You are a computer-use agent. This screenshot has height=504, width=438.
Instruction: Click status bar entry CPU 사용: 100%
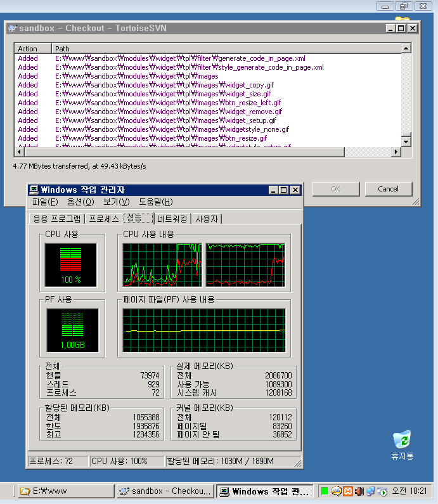(127, 462)
